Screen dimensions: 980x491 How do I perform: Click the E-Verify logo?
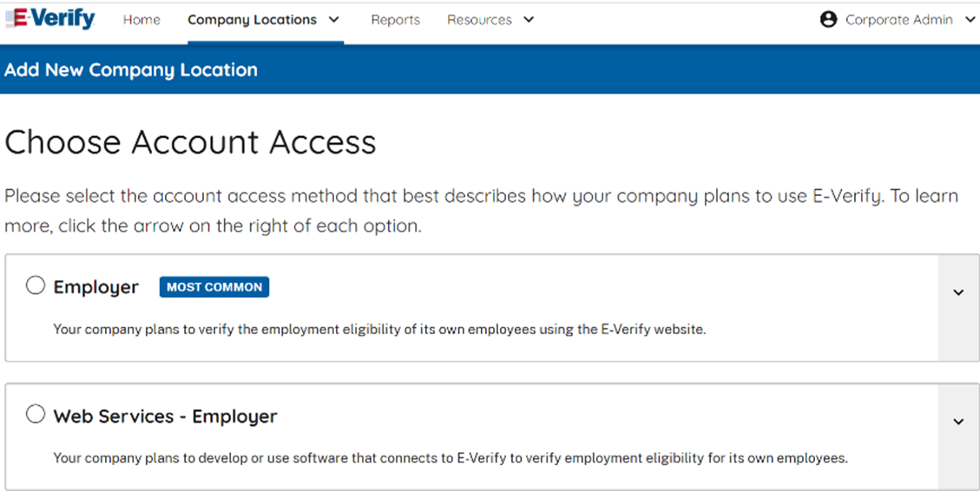click(x=50, y=19)
